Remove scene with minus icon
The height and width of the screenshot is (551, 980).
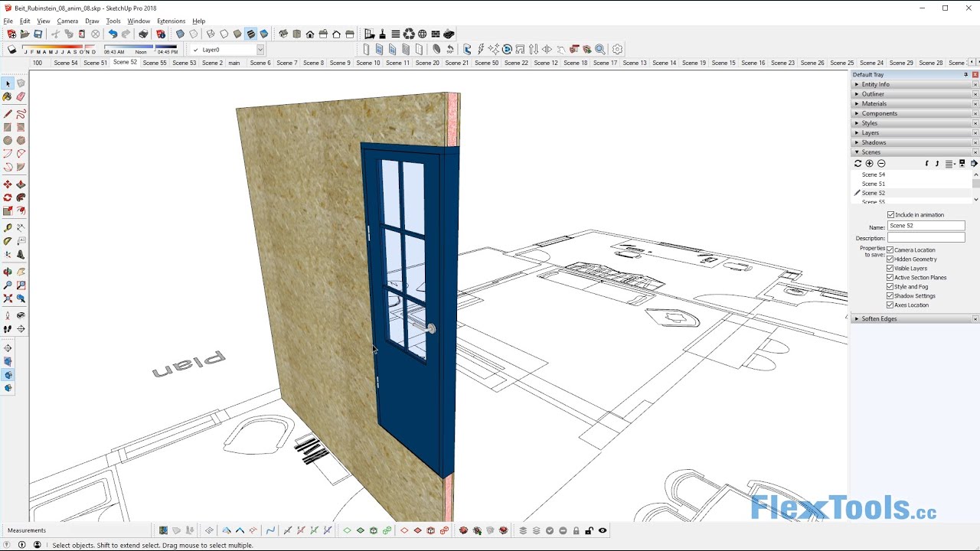click(881, 163)
